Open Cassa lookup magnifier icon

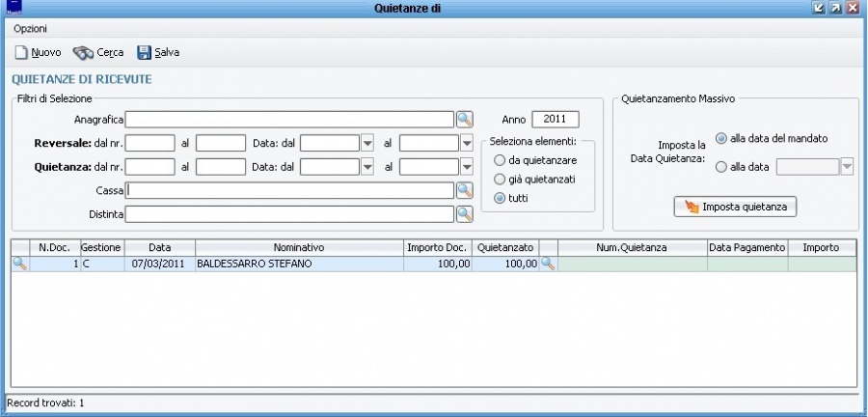point(464,190)
